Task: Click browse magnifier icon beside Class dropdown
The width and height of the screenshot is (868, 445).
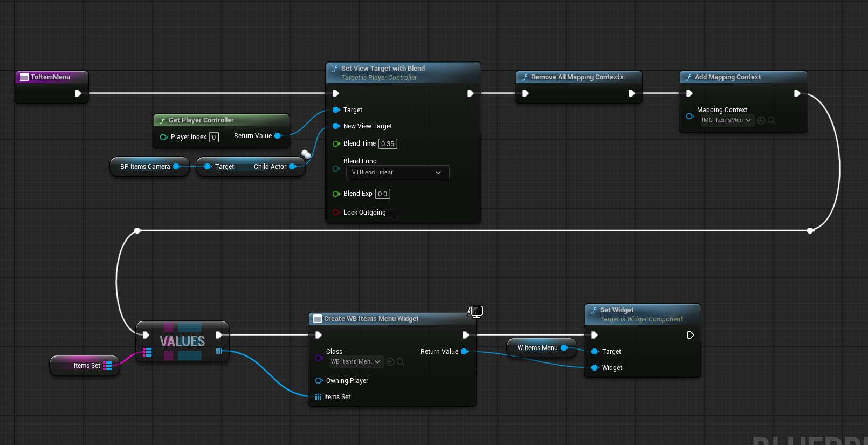Action: 401,362
